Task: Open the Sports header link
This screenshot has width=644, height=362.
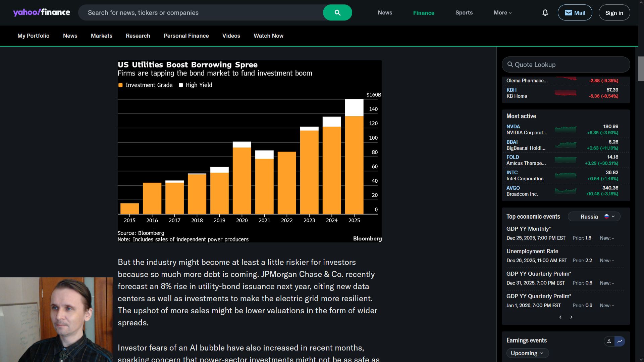Action: tap(464, 13)
